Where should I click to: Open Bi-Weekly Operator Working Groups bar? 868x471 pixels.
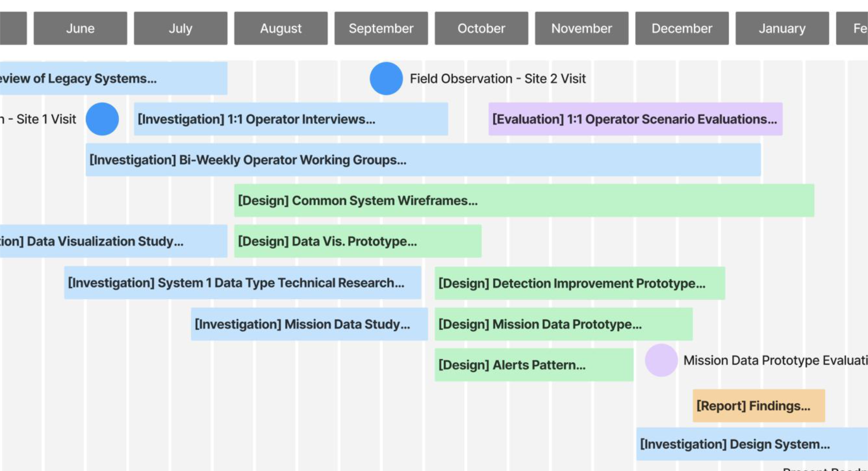(x=423, y=160)
